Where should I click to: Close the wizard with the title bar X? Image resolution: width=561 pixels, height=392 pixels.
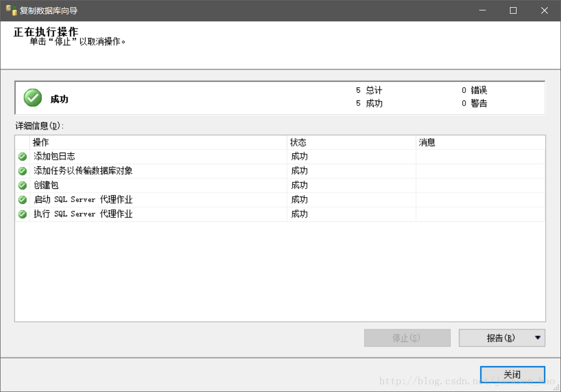(544, 10)
